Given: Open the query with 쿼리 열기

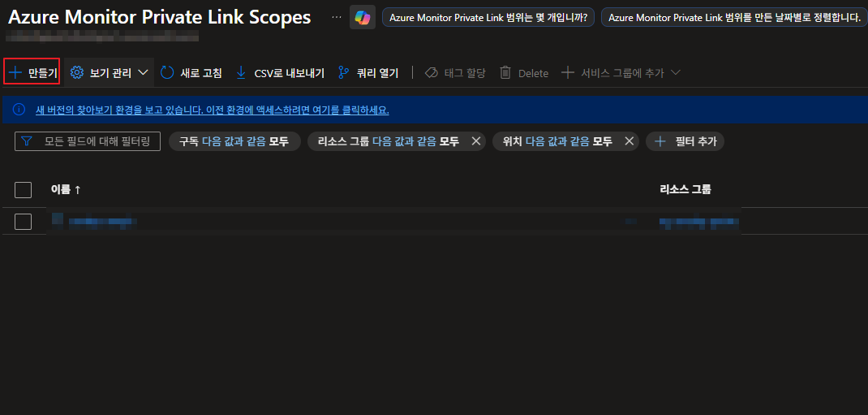Looking at the screenshot, I should 368,72.
